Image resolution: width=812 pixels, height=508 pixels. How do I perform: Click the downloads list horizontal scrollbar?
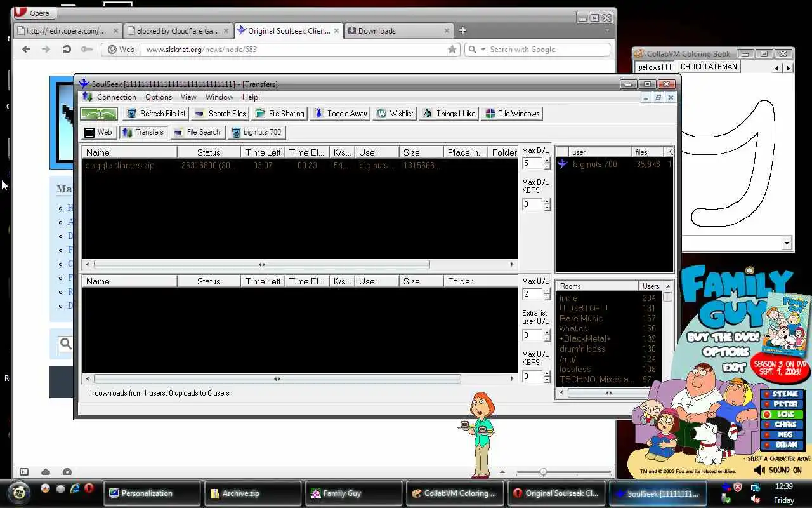tap(261, 265)
